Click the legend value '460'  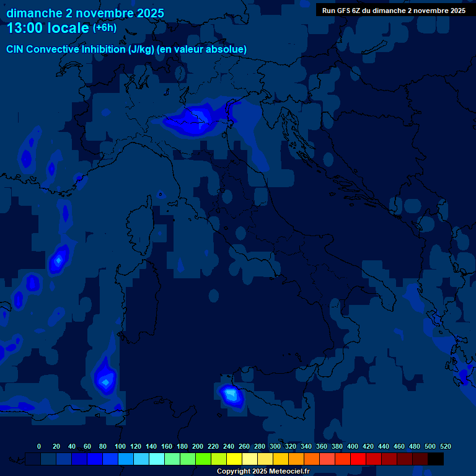click(x=399, y=446)
